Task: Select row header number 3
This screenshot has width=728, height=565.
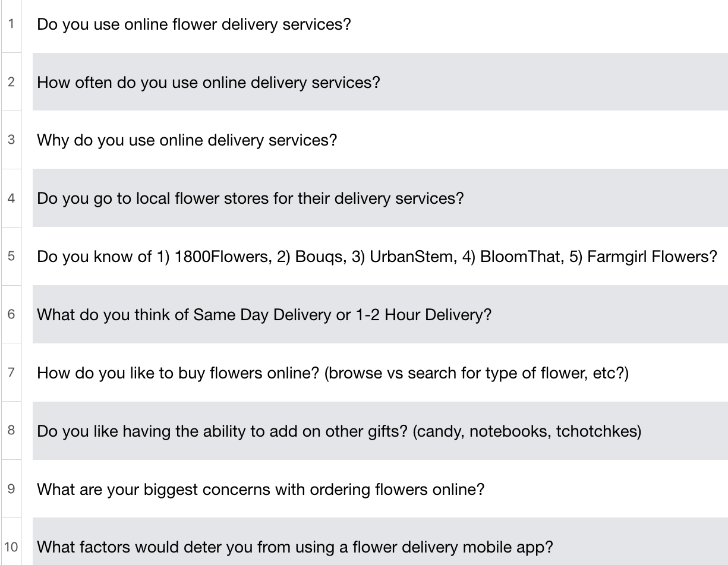Action: pyautogui.click(x=11, y=140)
